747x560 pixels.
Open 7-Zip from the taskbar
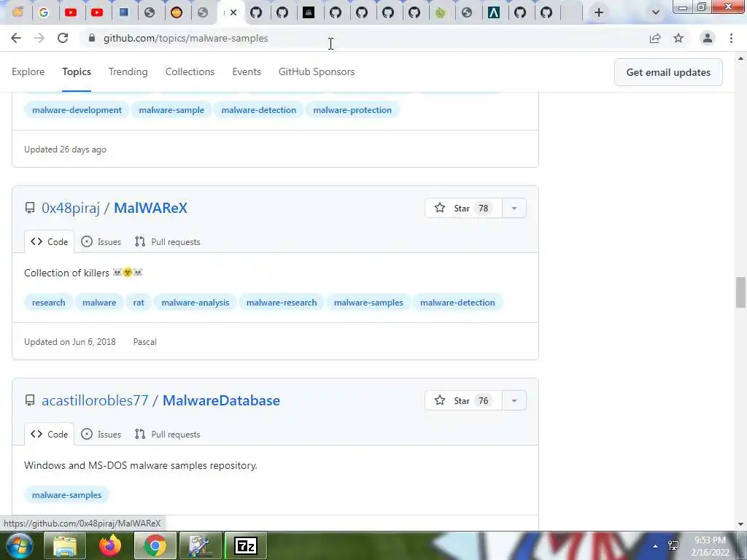[246, 545]
